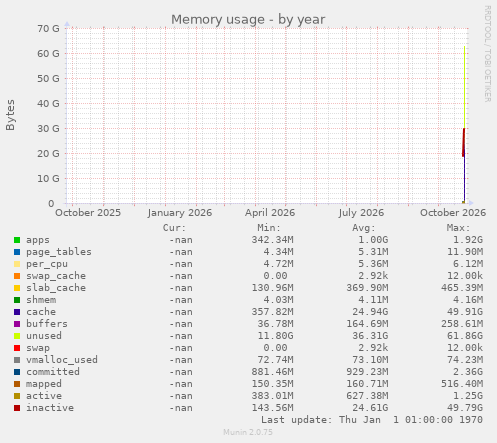The width and height of the screenshot is (497, 443).
Task: Click the yellow slab_cache legend swatch
Action: (17, 288)
